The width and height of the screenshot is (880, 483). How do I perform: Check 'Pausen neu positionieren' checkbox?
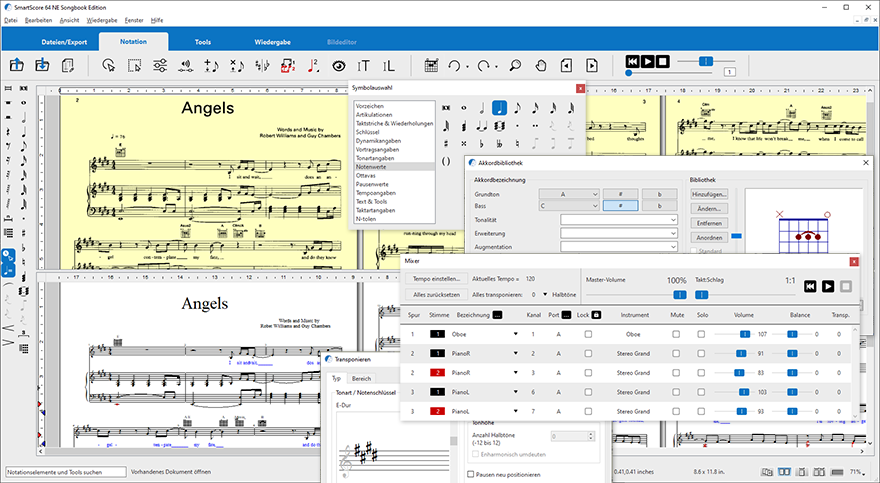click(473, 474)
